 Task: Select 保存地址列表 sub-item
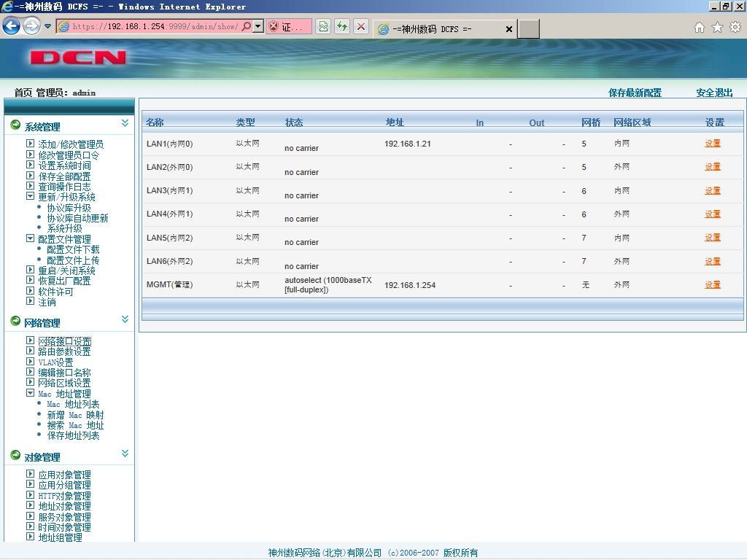(x=73, y=436)
